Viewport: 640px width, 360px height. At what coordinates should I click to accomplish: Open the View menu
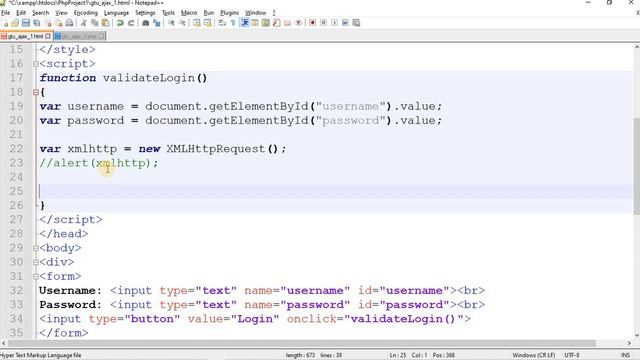click(61, 13)
